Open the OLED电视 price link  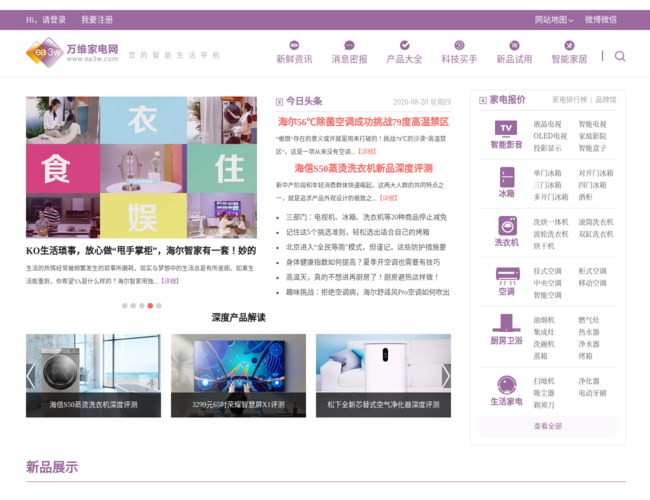[550, 136]
